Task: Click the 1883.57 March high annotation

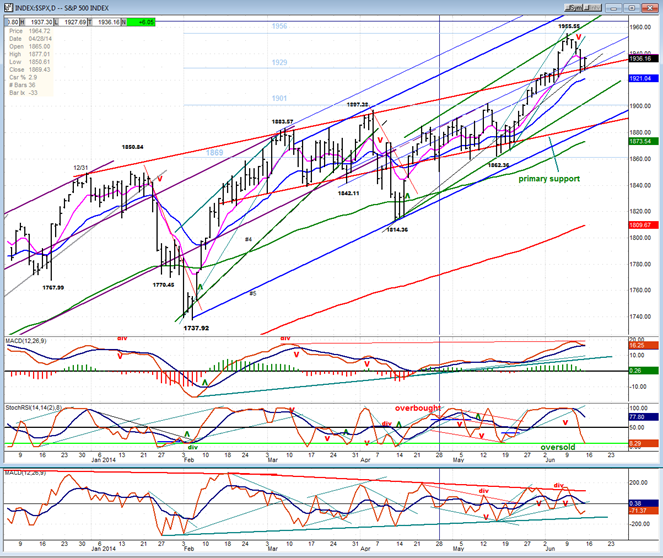Action: (x=282, y=122)
